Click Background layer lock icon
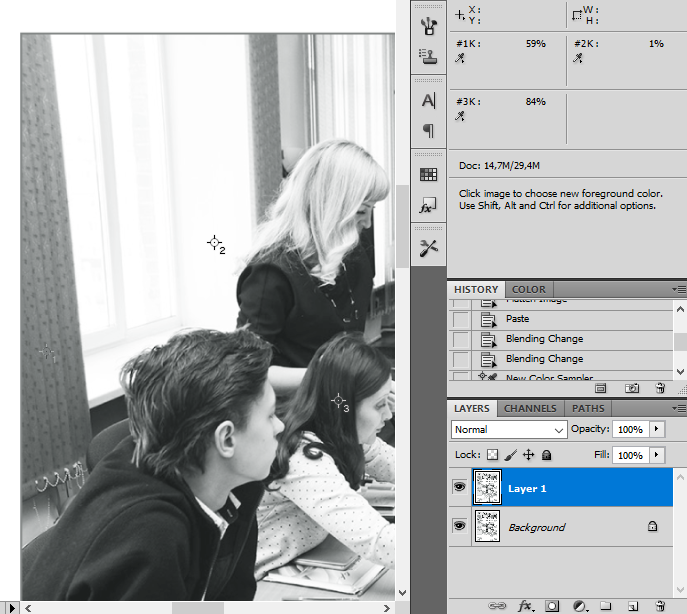Image resolution: width=687 pixels, height=614 pixels. click(652, 526)
